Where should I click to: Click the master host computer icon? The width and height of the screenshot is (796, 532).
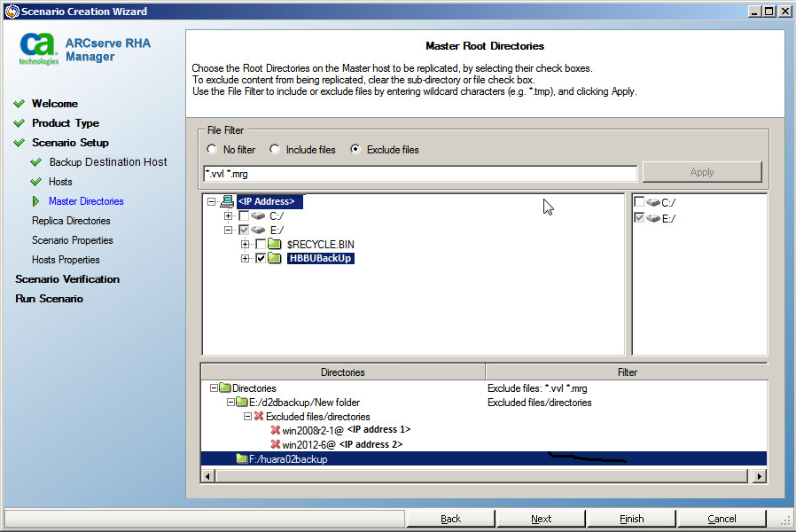tap(227, 201)
